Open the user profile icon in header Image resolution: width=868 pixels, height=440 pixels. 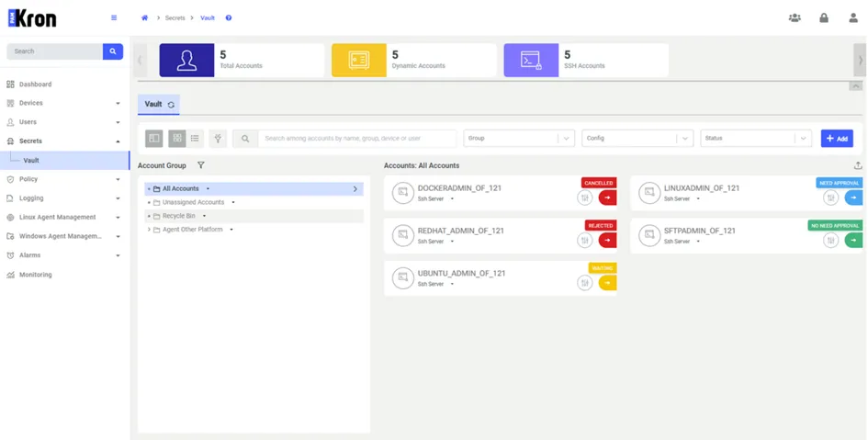coord(853,17)
